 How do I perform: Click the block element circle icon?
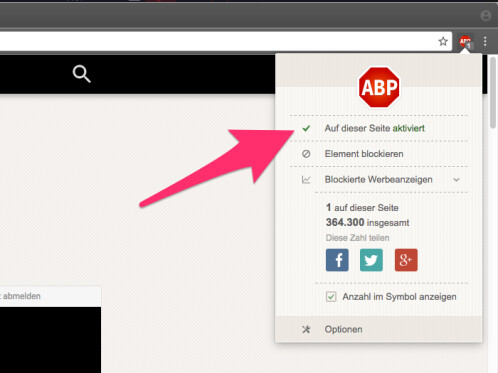306,154
